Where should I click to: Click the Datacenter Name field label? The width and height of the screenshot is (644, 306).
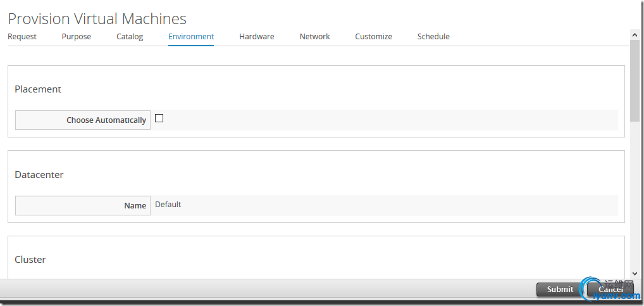[x=135, y=206]
